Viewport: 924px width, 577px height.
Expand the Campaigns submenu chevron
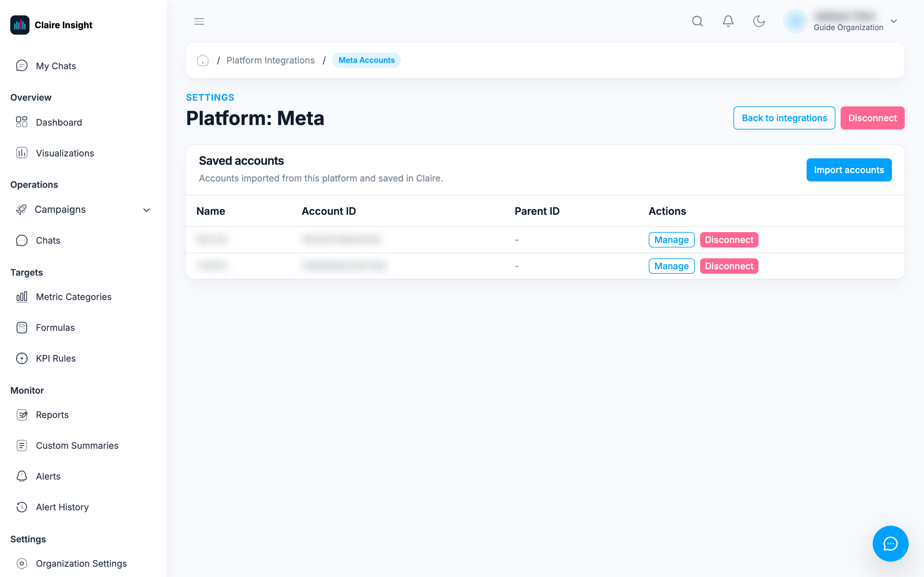pos(147,210)
